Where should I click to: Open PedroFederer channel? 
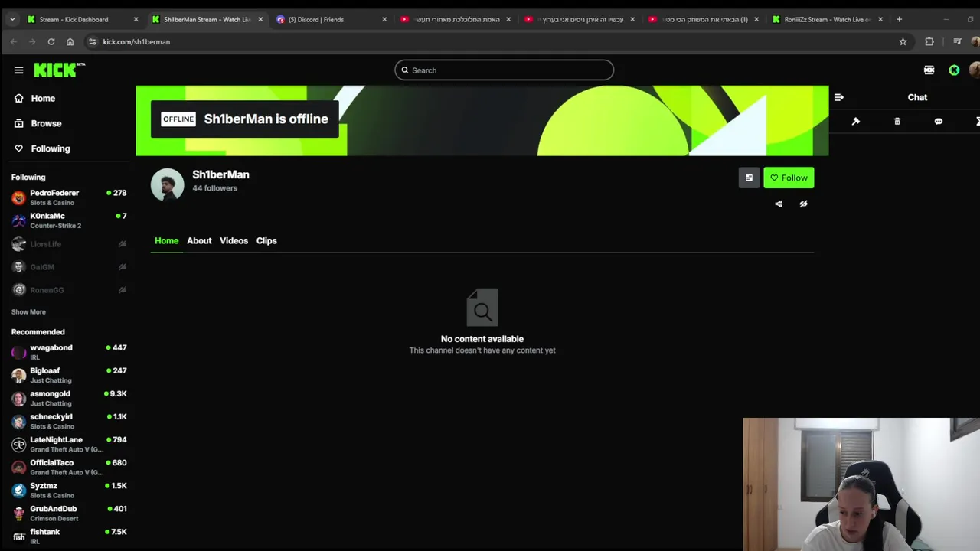tap(69, 197)
